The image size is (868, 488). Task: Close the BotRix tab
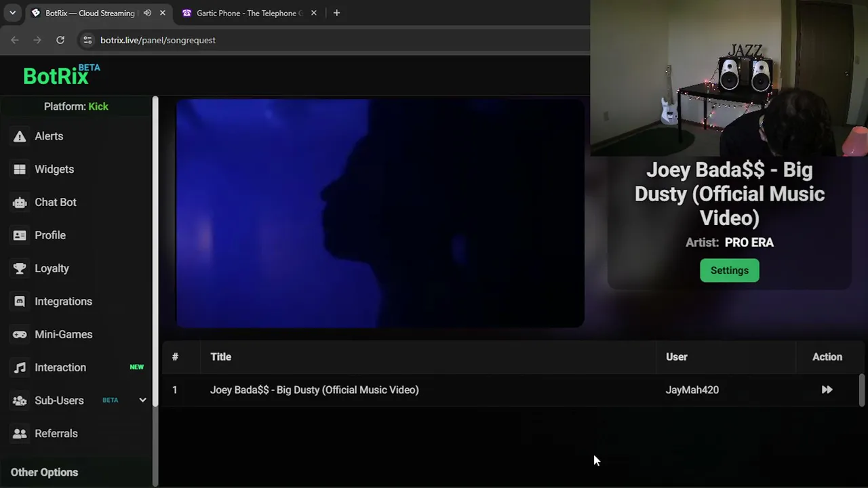tap(163, 13)
